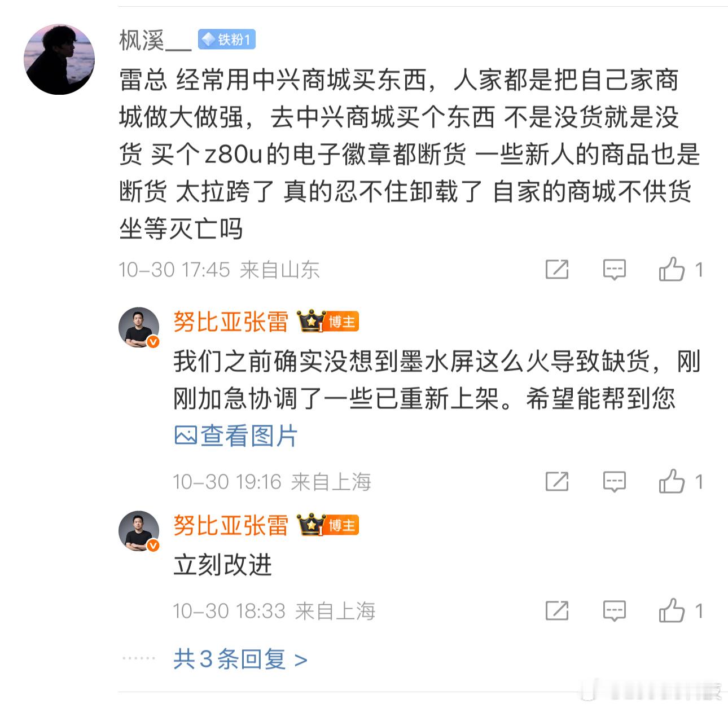Click the 10-30 17:45 timestamp

point(172,270)
